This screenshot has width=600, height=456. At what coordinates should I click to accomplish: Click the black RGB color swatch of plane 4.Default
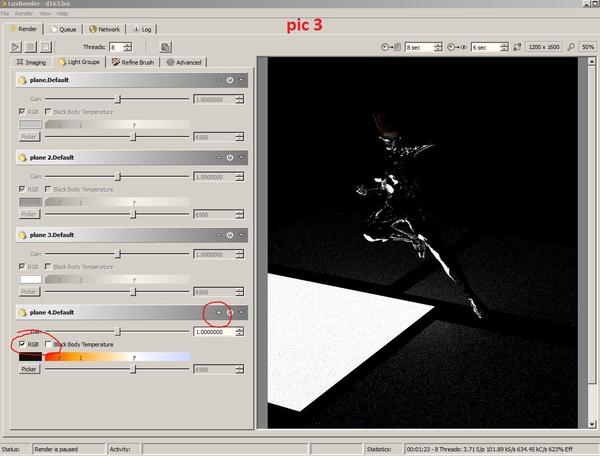pos(30,357)
